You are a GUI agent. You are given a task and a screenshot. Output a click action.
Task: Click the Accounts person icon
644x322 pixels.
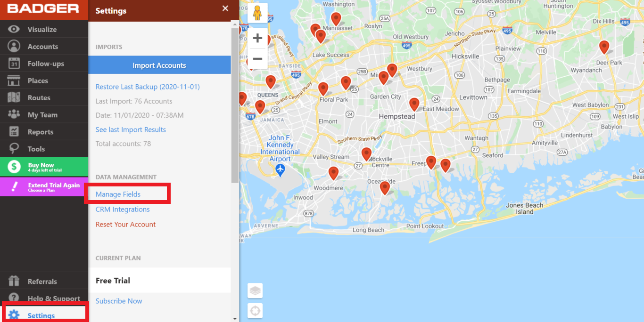pos(14,46)
